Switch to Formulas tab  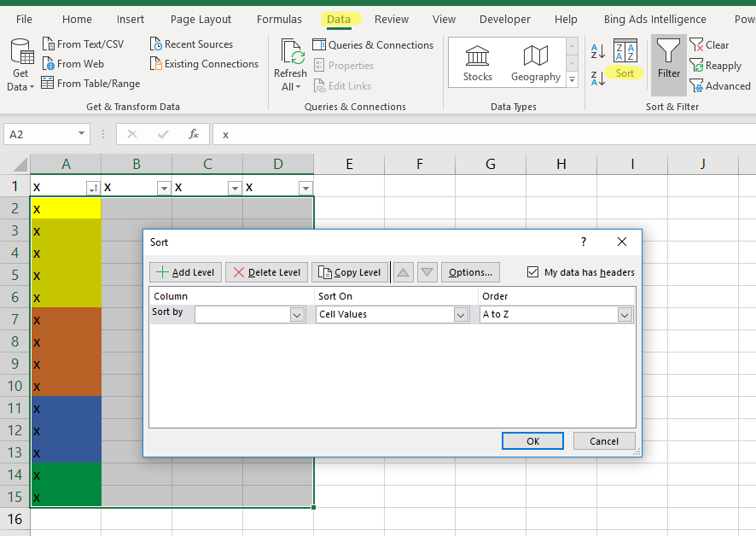279,20
